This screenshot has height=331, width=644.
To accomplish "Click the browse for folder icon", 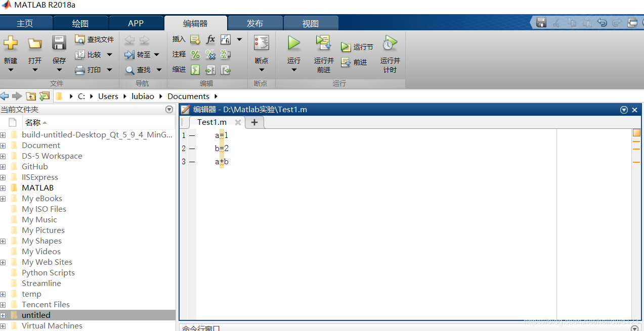I will [x=45, y=96].
